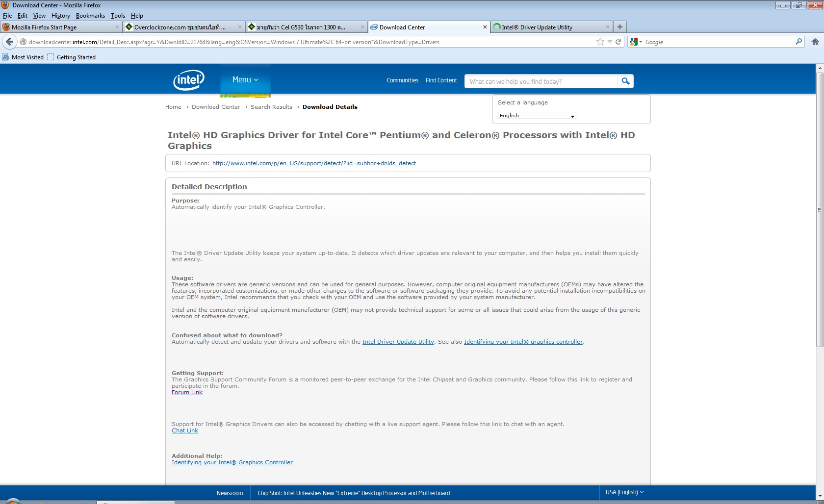Reload the current page
Image resolution: width=824 pixels, height=504 pixels.
[x=618, y=42]
